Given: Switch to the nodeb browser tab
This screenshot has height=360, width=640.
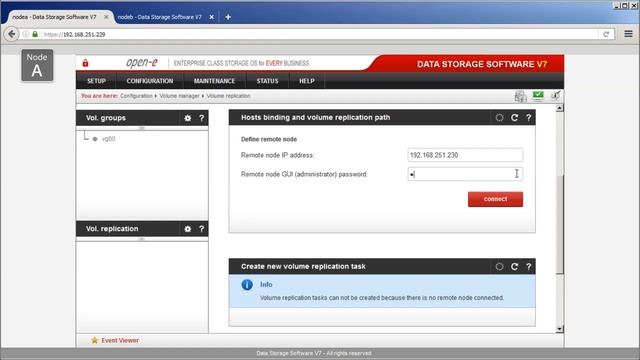Looking at the screenshot, I should [x=160, y=17].
